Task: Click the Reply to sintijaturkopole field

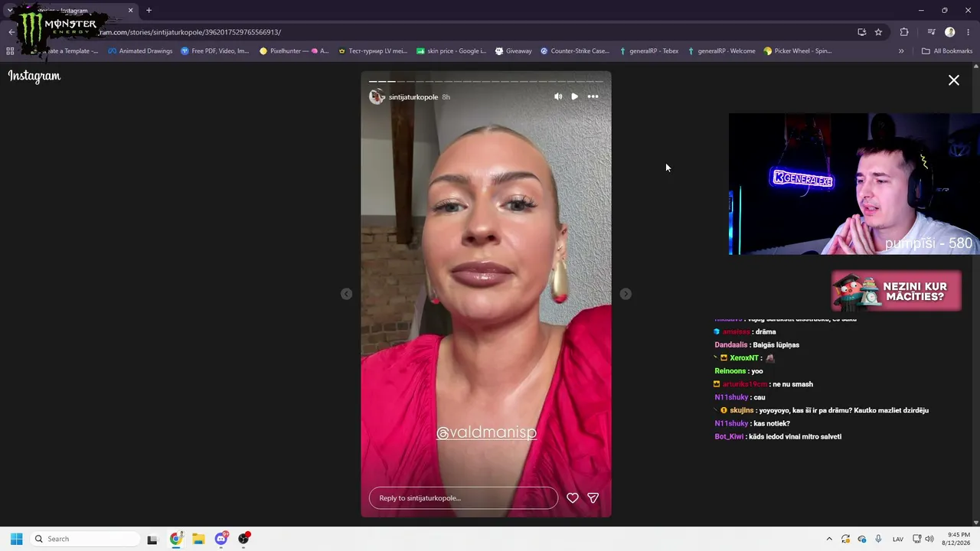Action: [x=463, y=497]
